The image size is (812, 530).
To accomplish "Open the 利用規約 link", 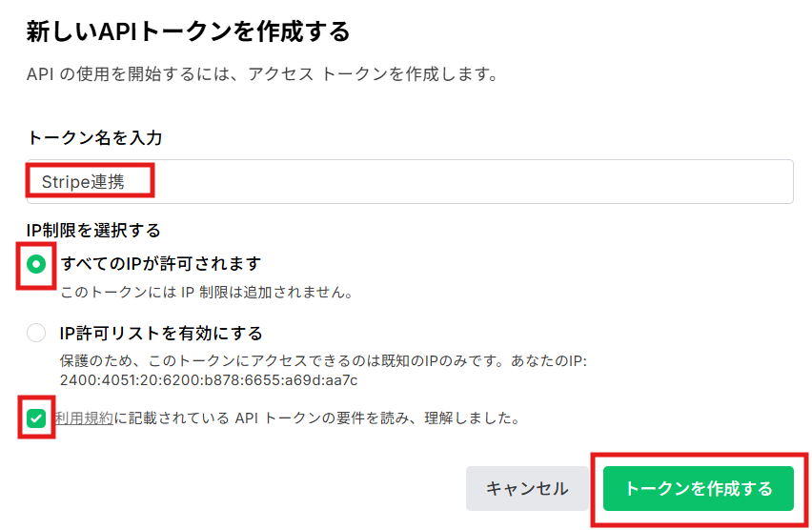I will pos(83,418).
